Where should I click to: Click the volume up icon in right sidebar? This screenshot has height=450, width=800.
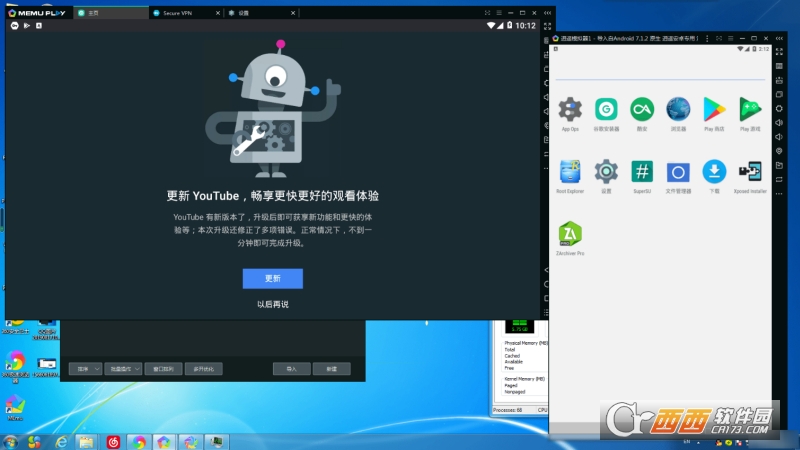[779, 122]
